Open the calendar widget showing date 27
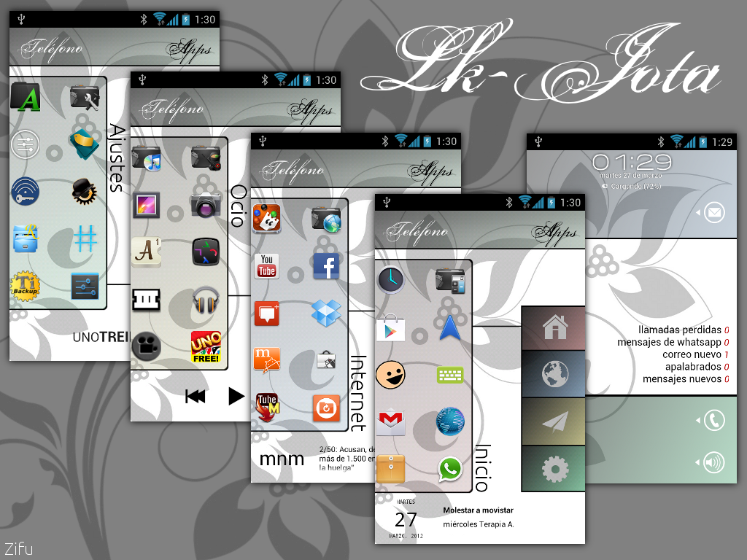 click(x=406, y=519)
